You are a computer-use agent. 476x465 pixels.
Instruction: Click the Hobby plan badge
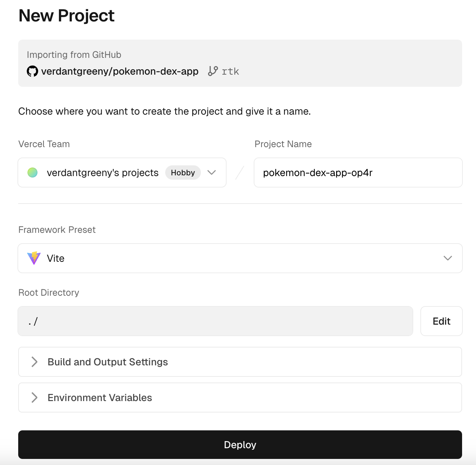point(183,172)
